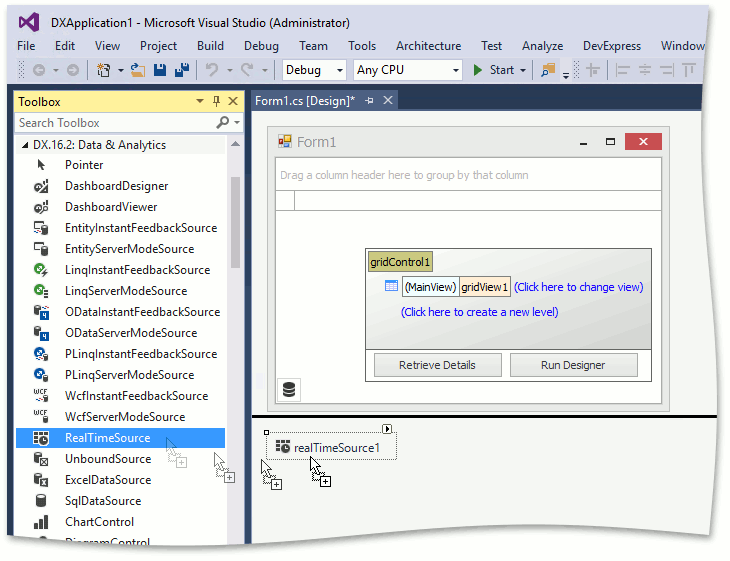
Task: Click the EntityServerModeSource icon
Action: point(41,249)
